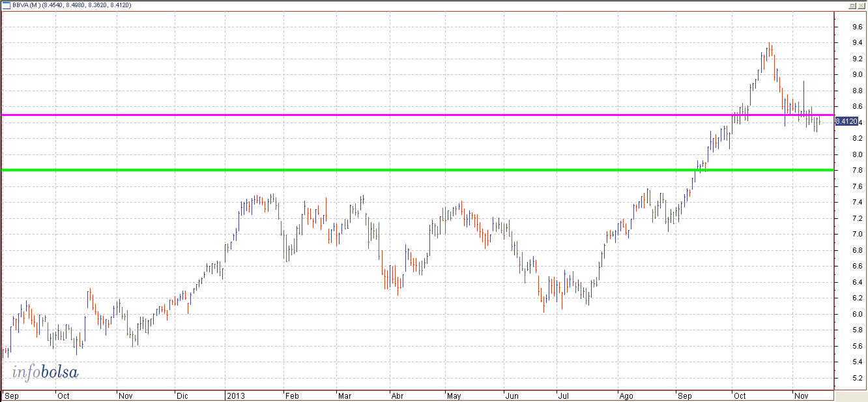Viewport: 868px width, 402px height.
Task: Click the 9.4 price axis label
Action: 857,43
